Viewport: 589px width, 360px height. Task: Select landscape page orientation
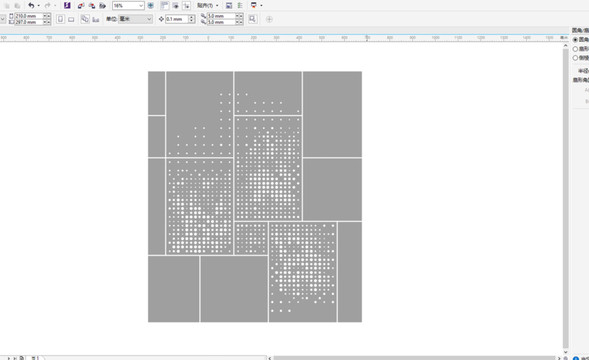click(x=71, y=19)
